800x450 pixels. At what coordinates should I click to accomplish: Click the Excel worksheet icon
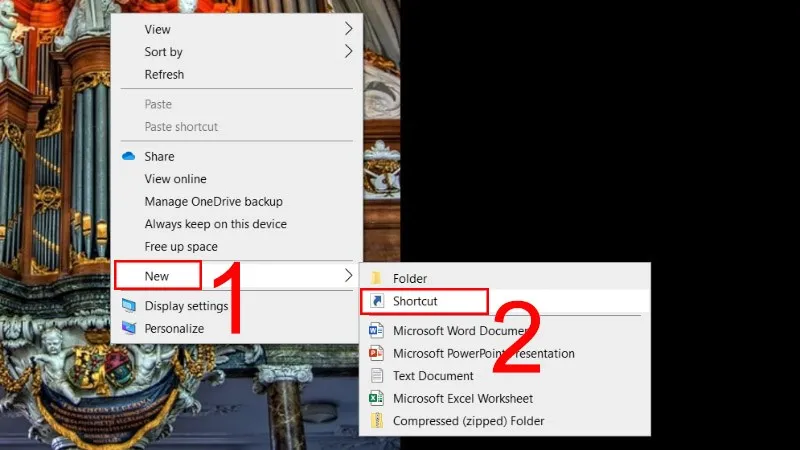pyautogui.click(x=377, y=398)
